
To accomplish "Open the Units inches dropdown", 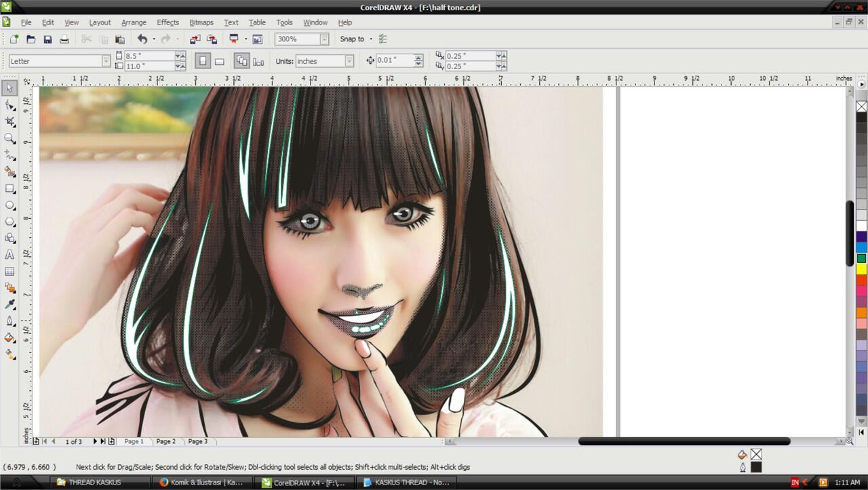I will coord(349,61).
